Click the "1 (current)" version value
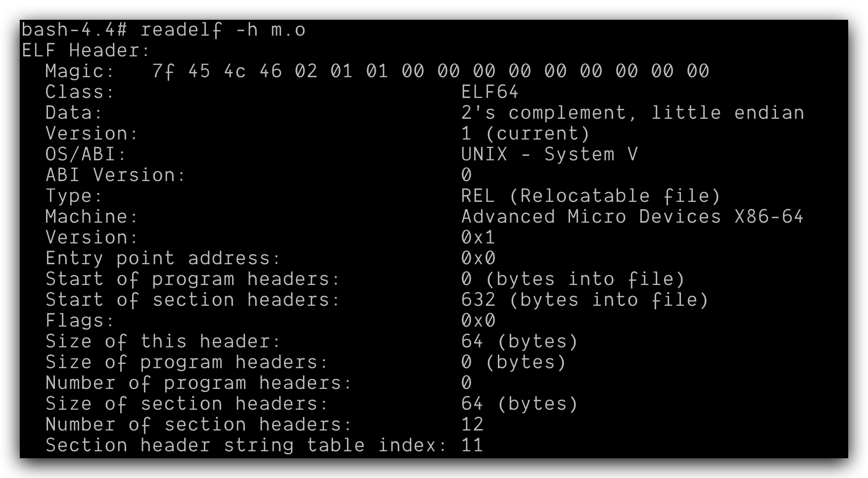 click(x=526, y=134)
